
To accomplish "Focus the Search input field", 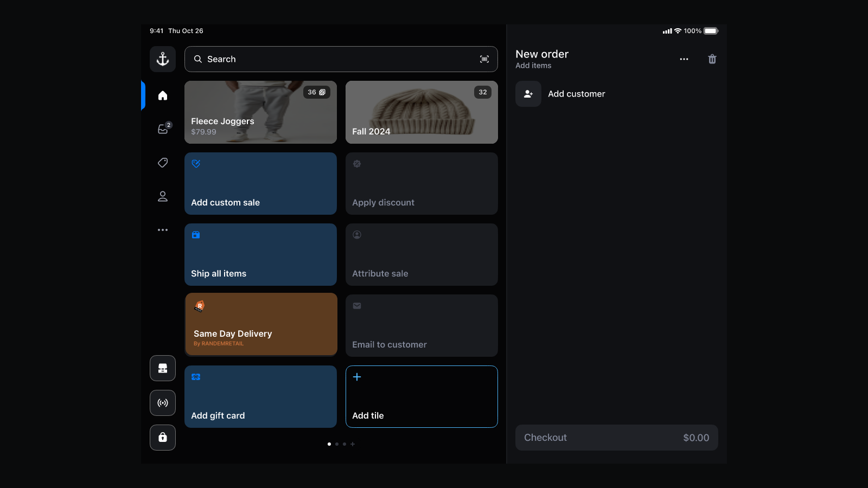I will tap(341, 59).
